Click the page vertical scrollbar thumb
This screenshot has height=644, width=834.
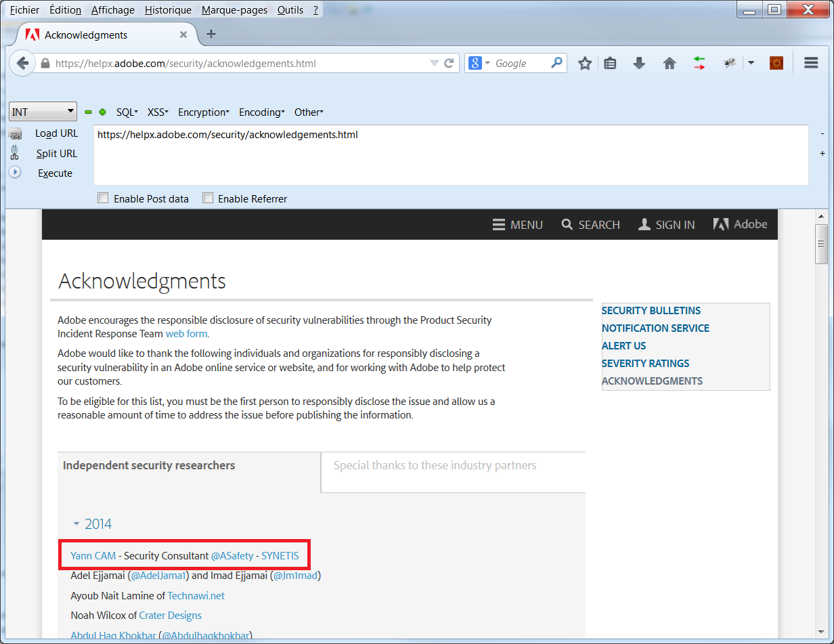point(822,244)
